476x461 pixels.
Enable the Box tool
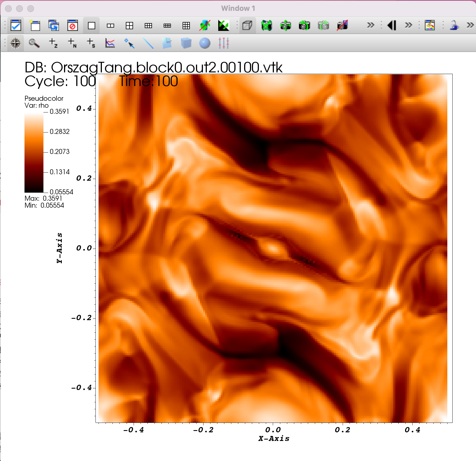click(x=186, y=43)
